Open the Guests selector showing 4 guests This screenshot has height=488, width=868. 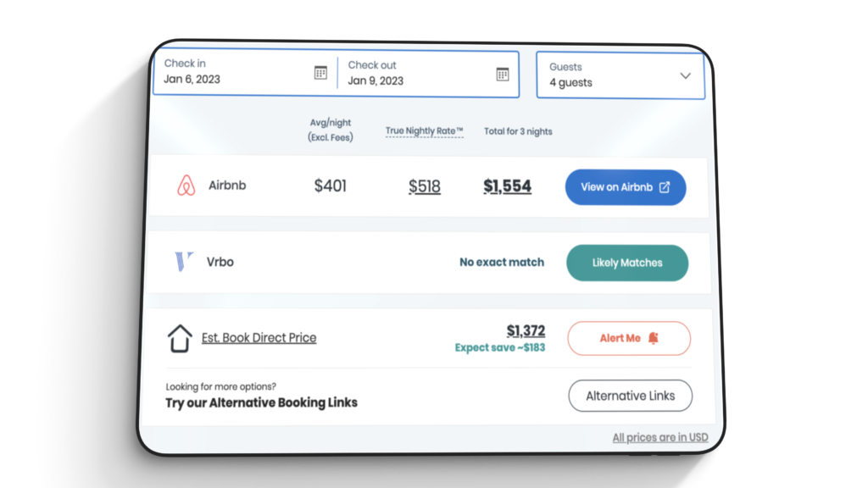pos(610,75)
